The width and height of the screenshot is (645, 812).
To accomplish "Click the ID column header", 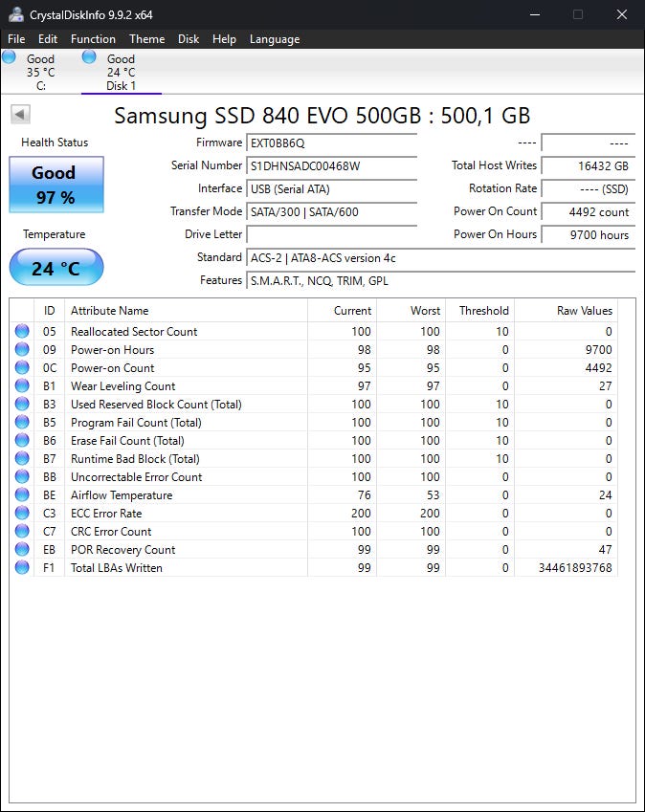I will pyautogui.click(x=49, y=311).
